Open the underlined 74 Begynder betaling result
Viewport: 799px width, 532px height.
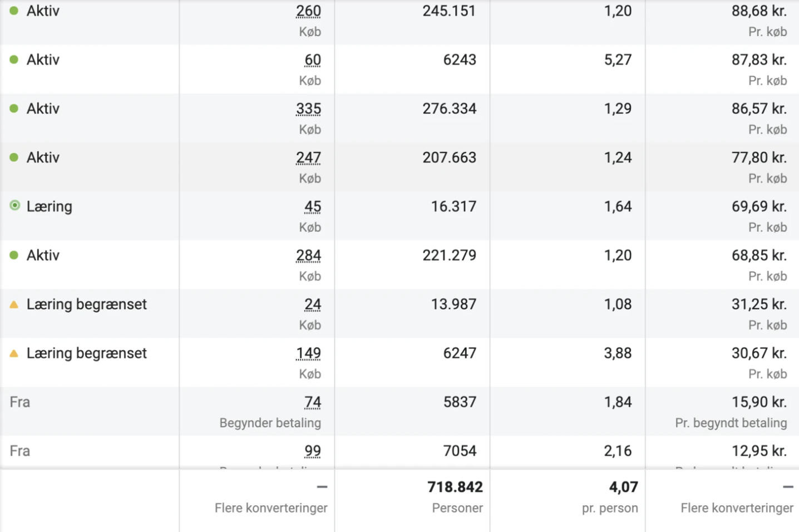click(x=312, y=402)
